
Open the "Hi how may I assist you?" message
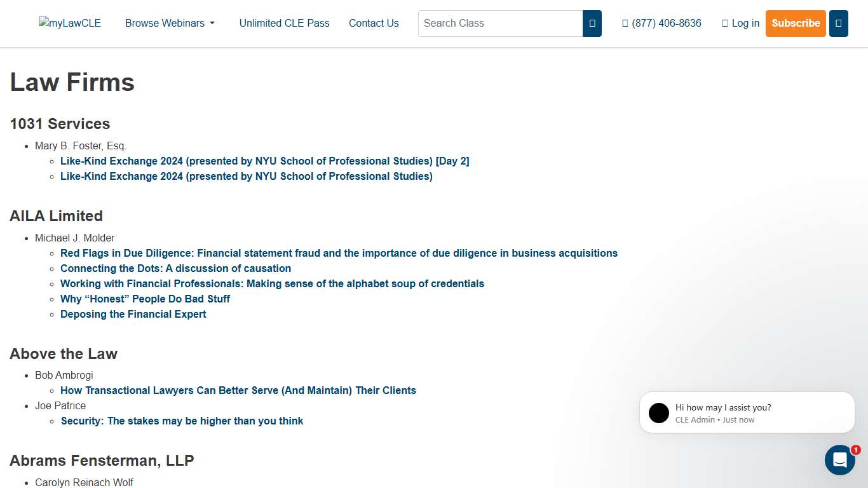[x=722, y=408]
